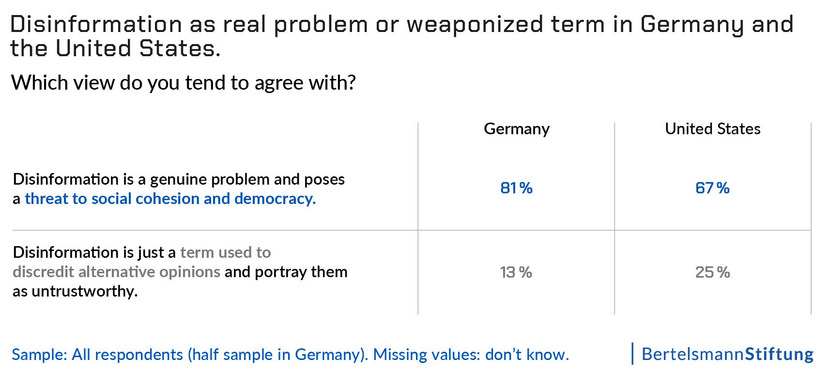Click 'threat to social cohesion and democracy' text

tap(170, 200)
